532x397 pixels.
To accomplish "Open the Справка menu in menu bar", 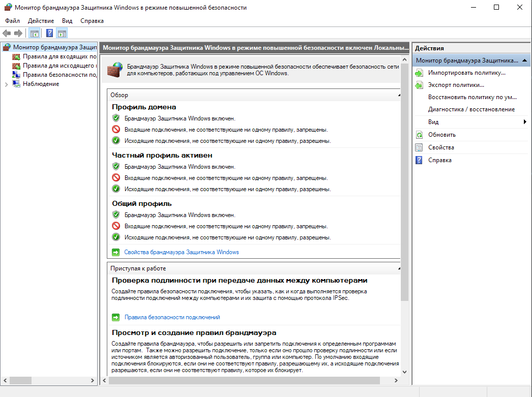I will tap(92, 21).
